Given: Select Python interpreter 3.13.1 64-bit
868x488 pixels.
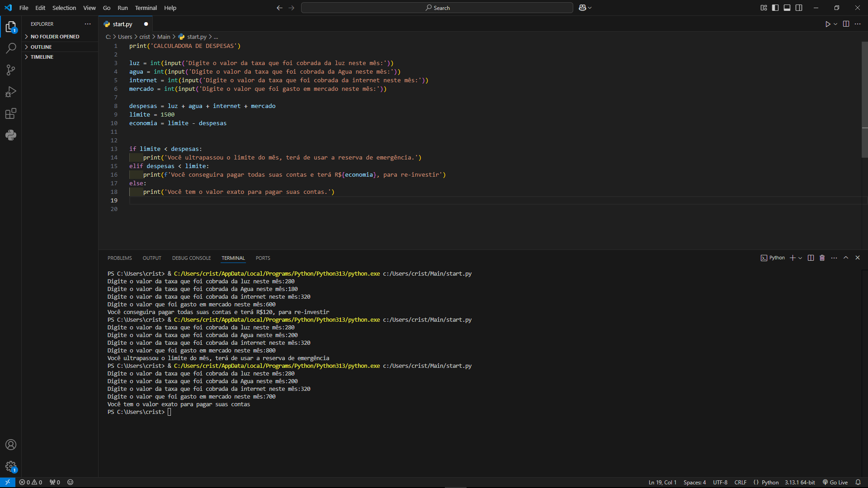Looking at the screenshot, I should pyautogui.click(x=800, y=482).
